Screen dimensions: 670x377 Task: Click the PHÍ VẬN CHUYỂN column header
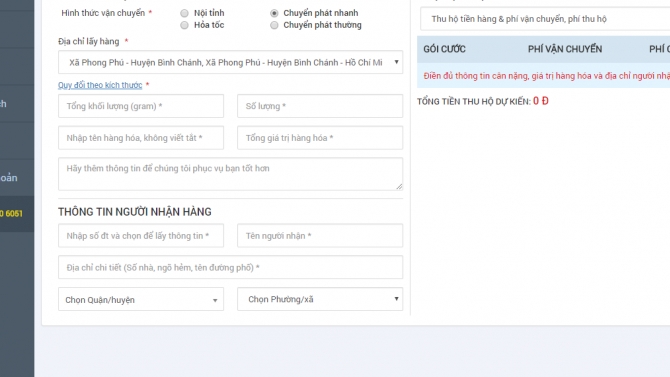pyautogui.click(x=565, y=49)
